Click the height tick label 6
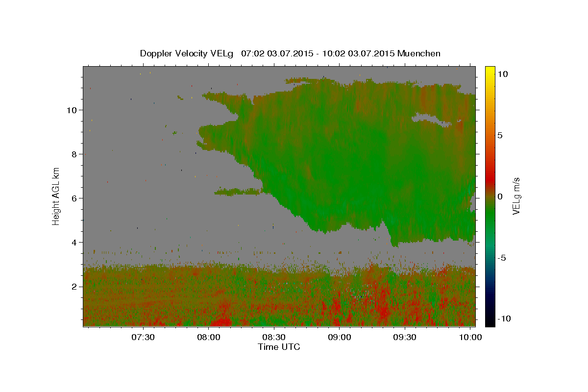This screenshot has height=392, width=588. (74, 198)
